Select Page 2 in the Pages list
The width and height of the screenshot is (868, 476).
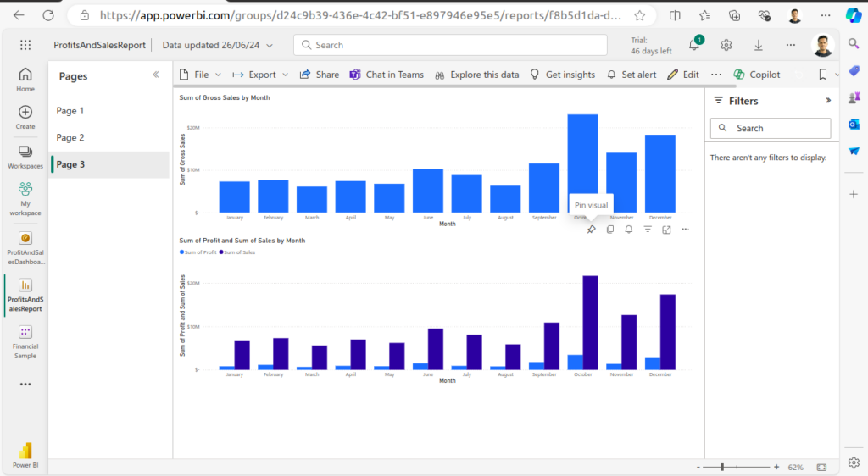[x=70, y=137]
